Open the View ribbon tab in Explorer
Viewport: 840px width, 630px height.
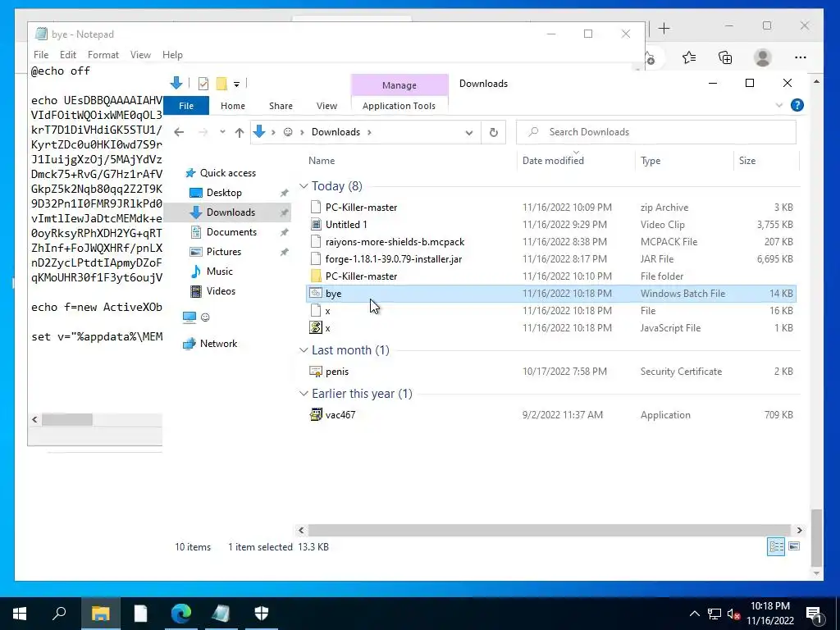[326, 106]
